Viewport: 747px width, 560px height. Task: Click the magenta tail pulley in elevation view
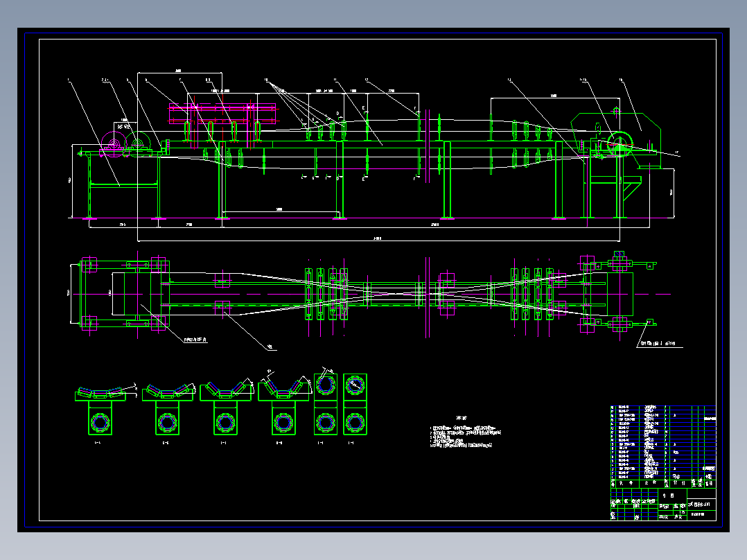pyautogui.click(x=114, y=143)
